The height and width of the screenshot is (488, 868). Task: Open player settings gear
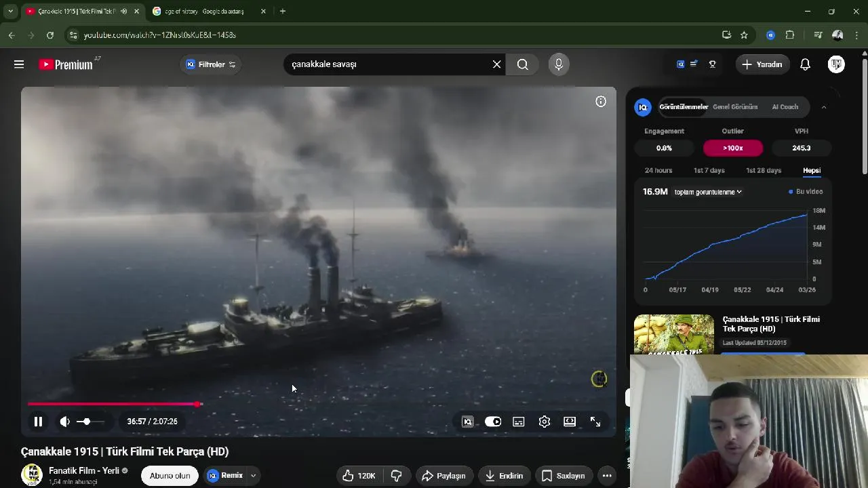[545, 422]
